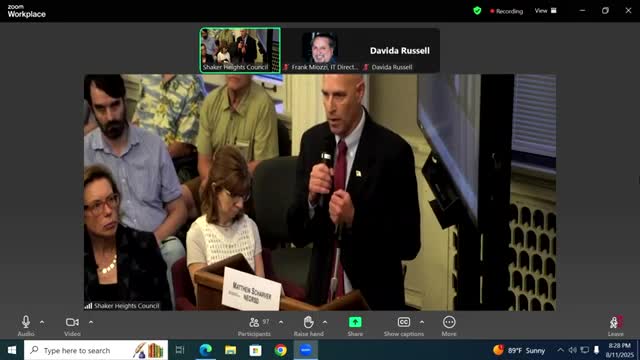Expand reactions caret next to Raise hand
Viewport: 640px width, 360px height.
click(325, 322)
